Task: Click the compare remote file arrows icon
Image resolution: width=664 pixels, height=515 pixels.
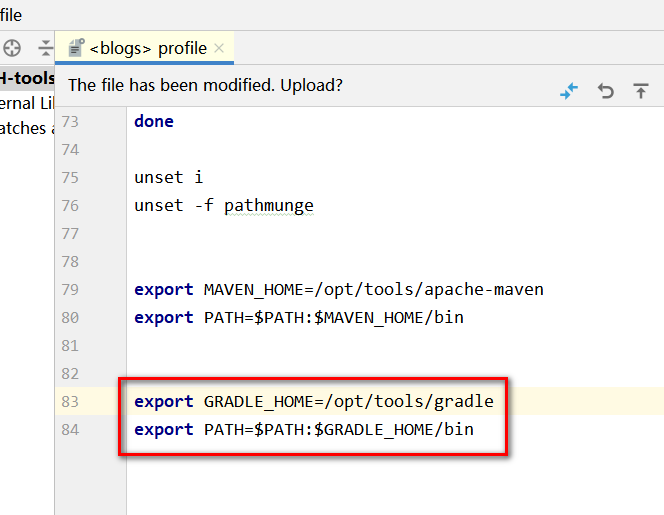Action: (x=569, y=91)
